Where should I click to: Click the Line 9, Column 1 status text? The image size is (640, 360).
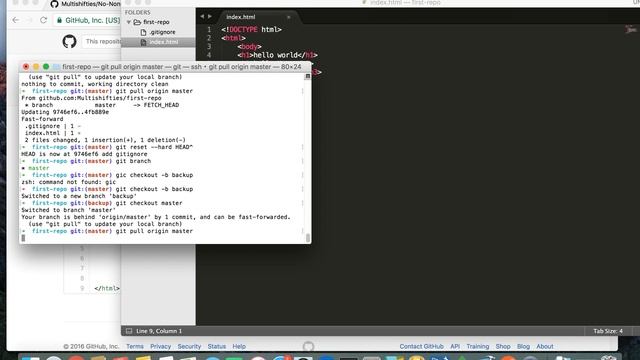click(159, 331)
